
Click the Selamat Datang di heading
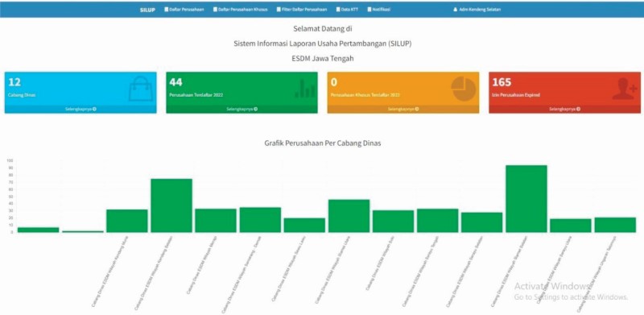[323, 29]
